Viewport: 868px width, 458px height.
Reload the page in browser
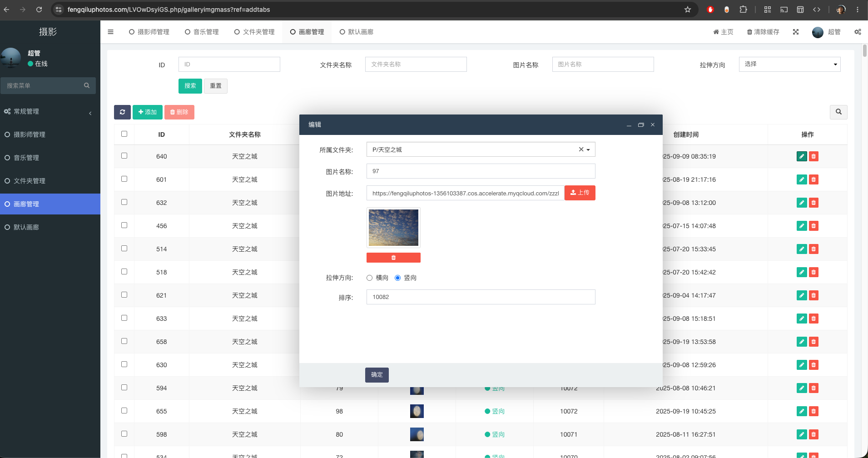(x=39, y=10)
